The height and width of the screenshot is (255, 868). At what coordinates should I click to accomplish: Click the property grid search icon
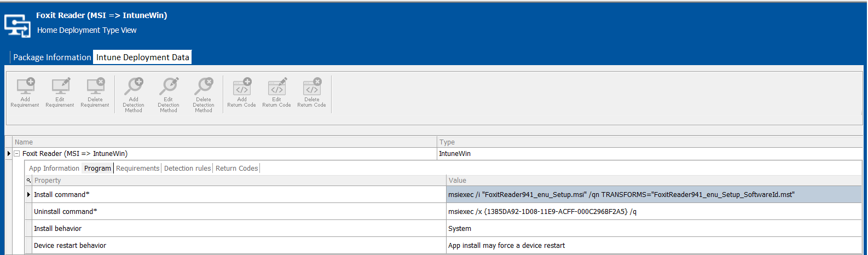(x=28, y=181)
